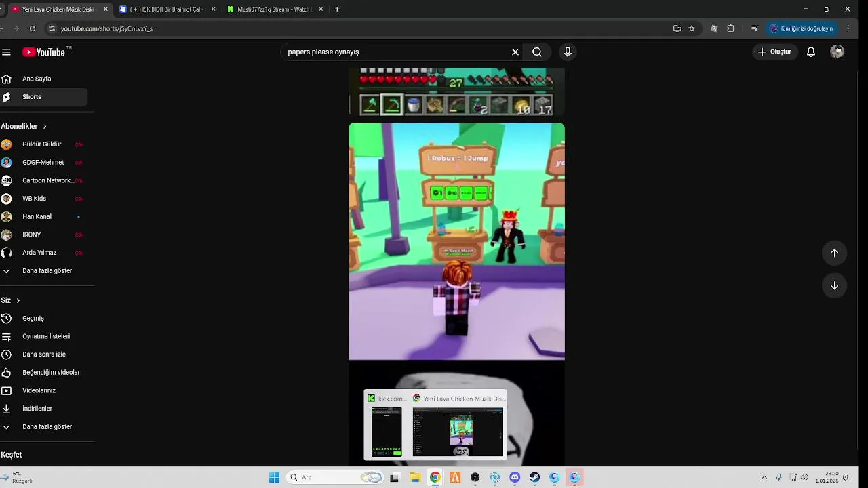868x488 pixels.
Task: Close the Musti077zz1q Stream tab
Action: [x=321, y=9]
